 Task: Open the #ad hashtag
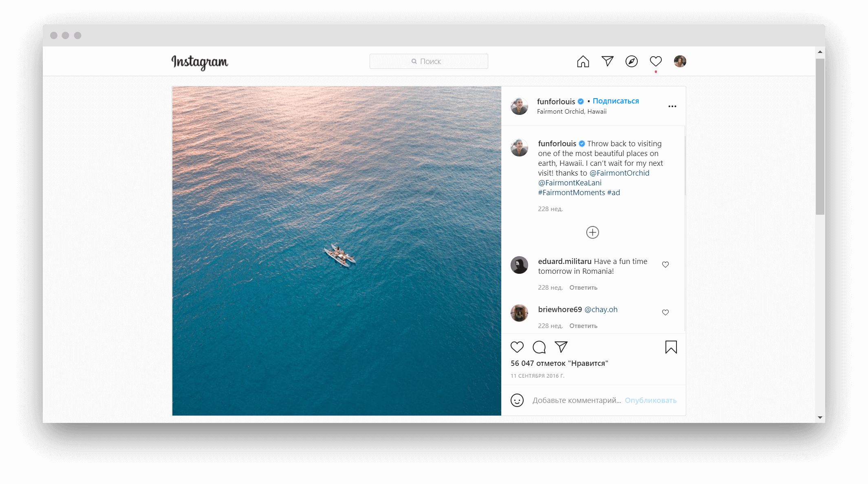point(613,193)
